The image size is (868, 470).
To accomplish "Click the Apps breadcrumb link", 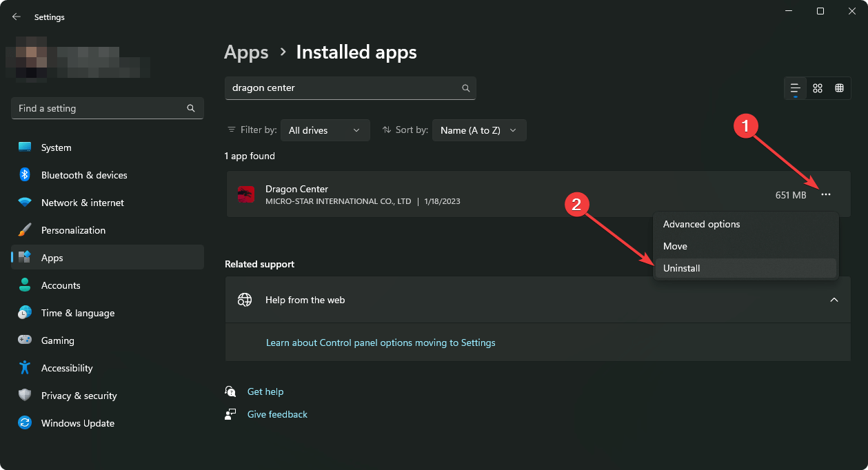I will click(x=246, y=52).
